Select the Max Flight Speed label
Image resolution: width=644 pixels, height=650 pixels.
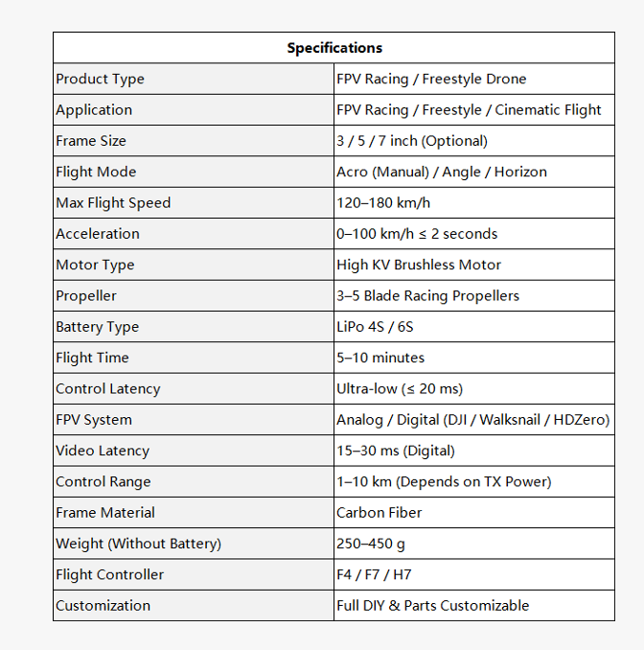point(113,202)
